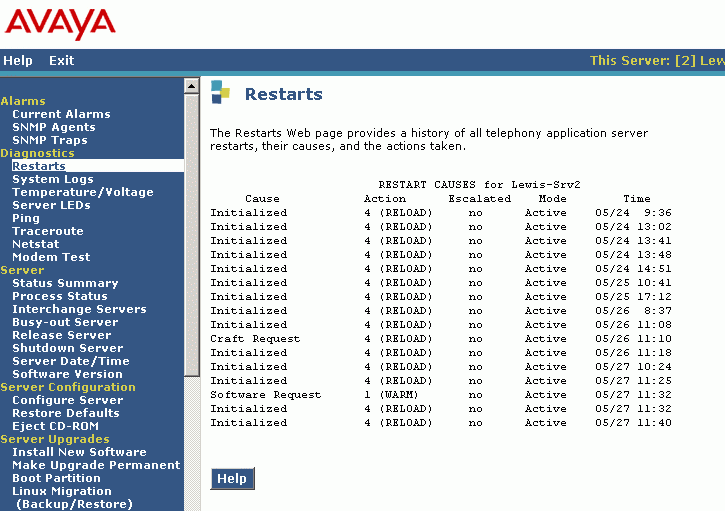The image size is (725, 511).
Task: Click the 'Software Request' cause entry
Action: [x=265, y=394]
